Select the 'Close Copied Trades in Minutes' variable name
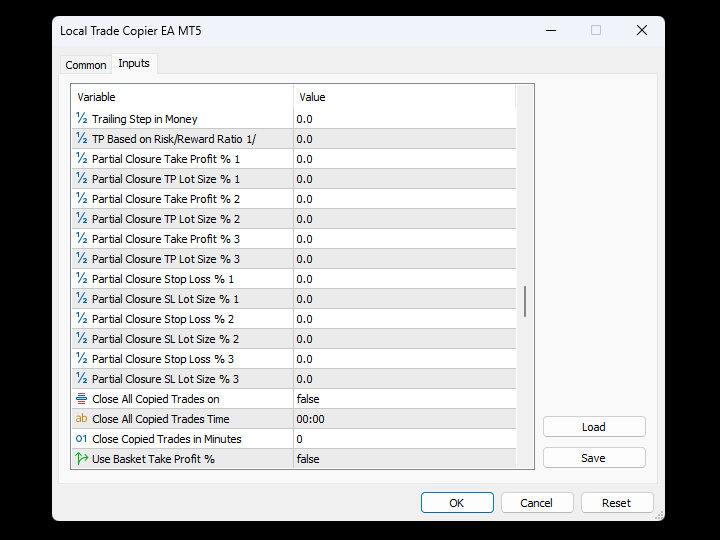The image size is (720, 540). [167, 439]
